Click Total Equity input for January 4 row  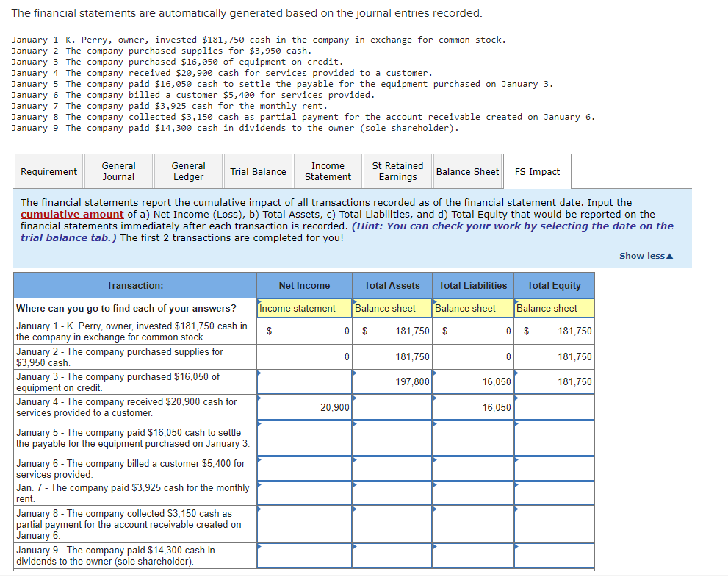click(554, 407)
